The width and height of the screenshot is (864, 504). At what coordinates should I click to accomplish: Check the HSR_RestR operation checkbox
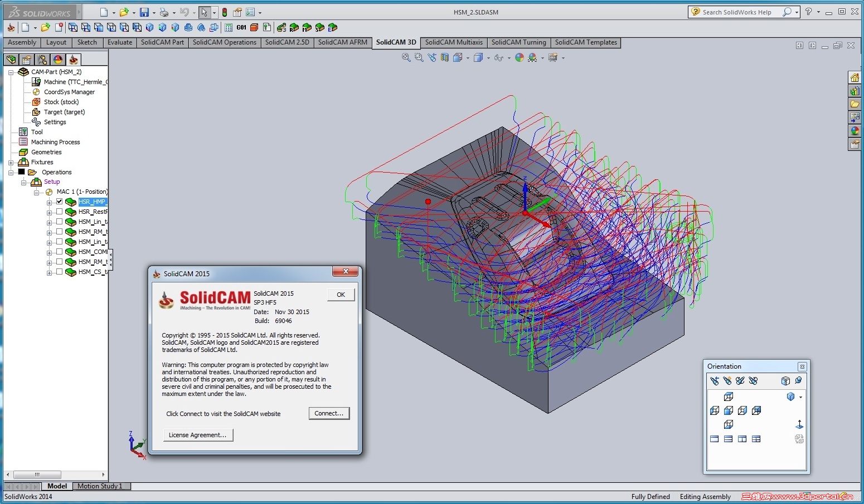pos(60,212)
